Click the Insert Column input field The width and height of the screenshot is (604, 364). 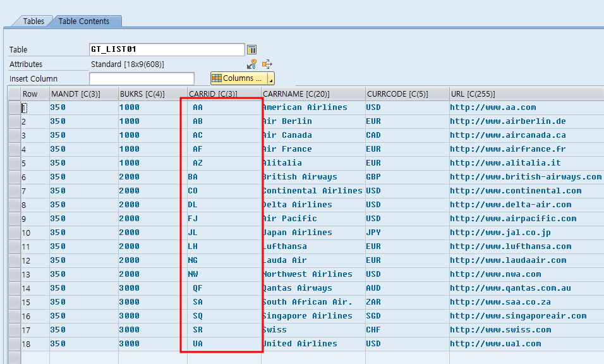click(x=142, y=78)
